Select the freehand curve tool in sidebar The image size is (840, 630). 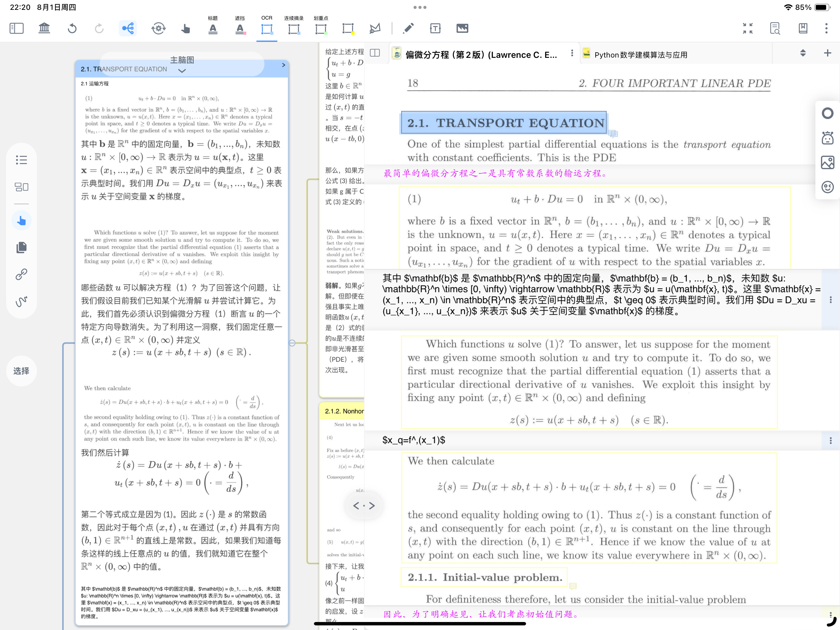tap(21, 301)
